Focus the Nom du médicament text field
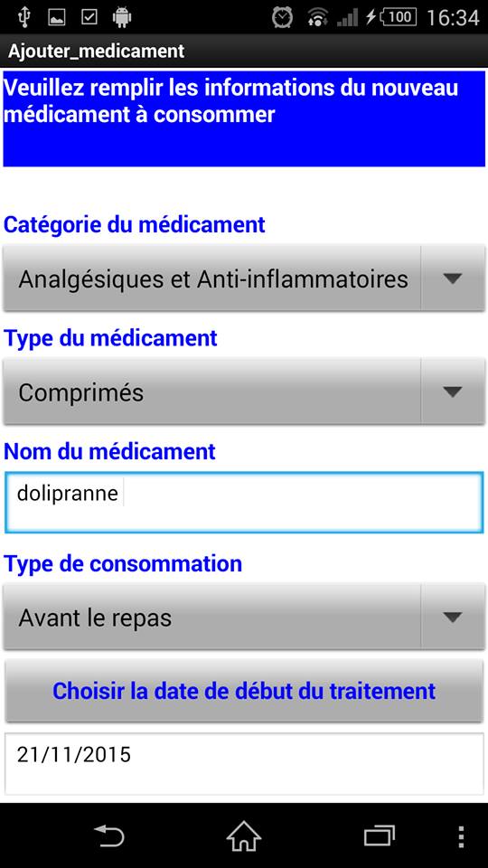The height and width of the screenshot is (868, 488). point(244,503)
